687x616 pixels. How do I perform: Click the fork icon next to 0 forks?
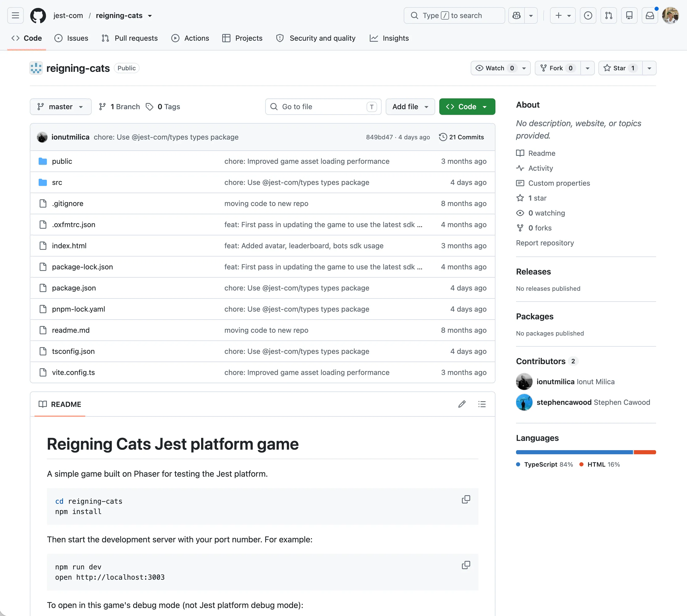[520, 228]
